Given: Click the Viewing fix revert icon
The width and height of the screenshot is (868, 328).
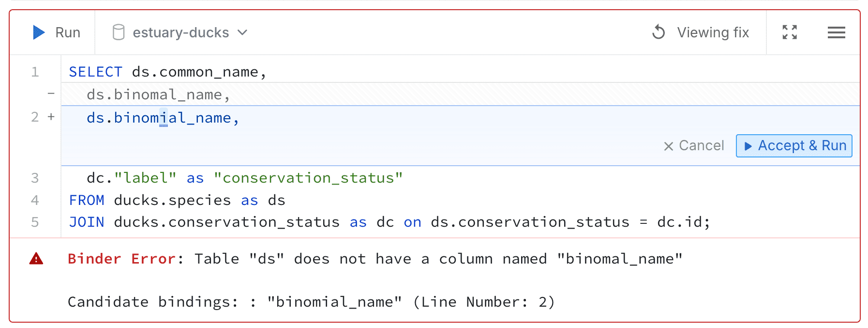Looking at the screenshot, I should tap(658, 32).
